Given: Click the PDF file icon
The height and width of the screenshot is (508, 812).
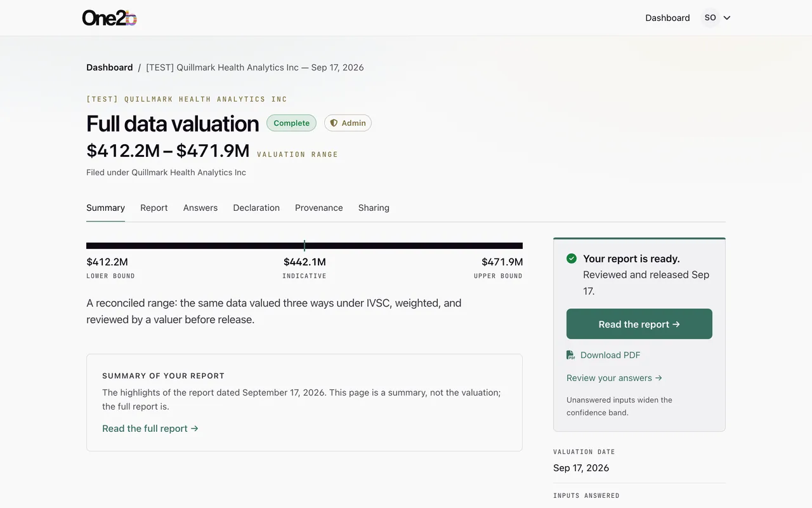Looking at the screenshot, I should [571, 355].
